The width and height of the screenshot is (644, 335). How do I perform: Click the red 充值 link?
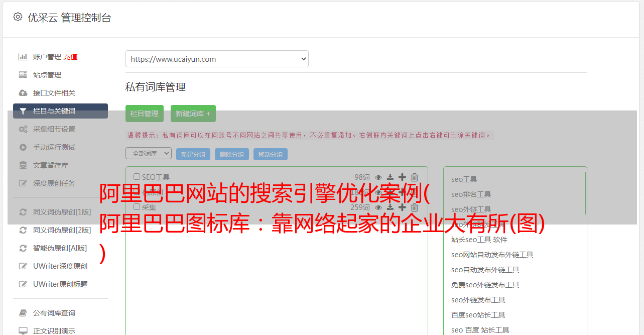(x=70, y=57)
